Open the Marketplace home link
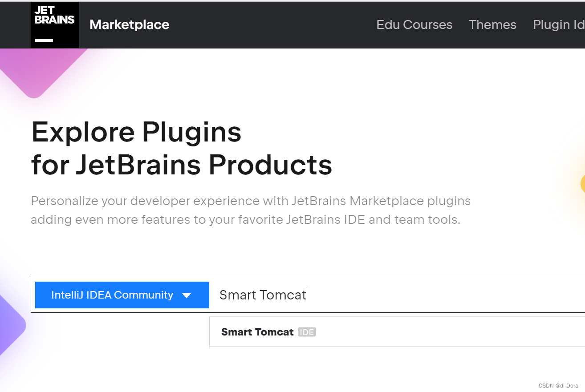The height and width of the screenshot is (392, 585). tap(129, 24)
